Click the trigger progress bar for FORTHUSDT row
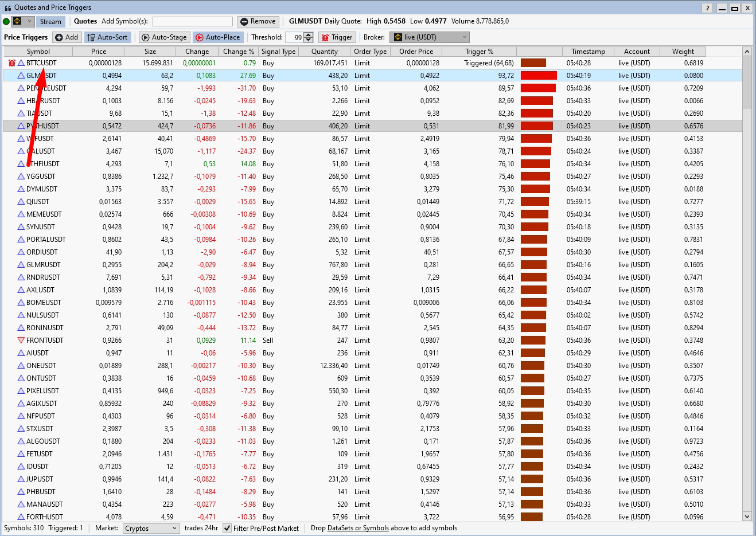Image resolution: width=756 pixels, height=536 pixels. (532, 517)
